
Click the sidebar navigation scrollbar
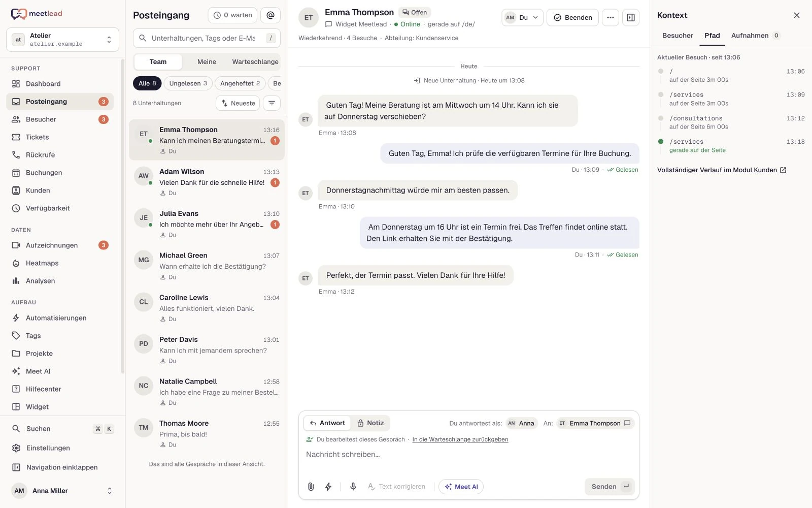(122, 216)
